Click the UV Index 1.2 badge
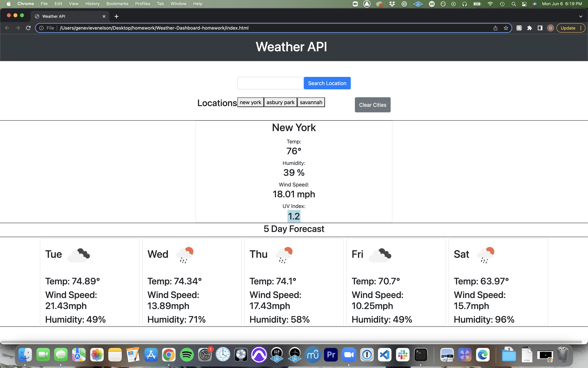This screenshot has height=368, width=588. coord(294,216)
